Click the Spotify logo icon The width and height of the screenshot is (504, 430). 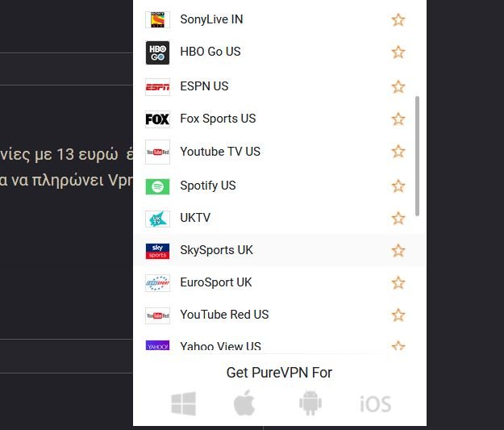click(157, 186)
